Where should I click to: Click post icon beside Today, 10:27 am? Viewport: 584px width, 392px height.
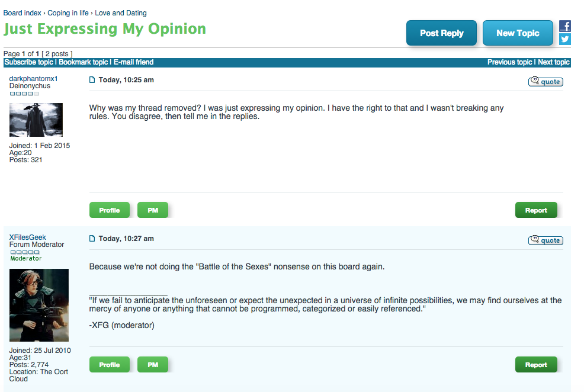(92, 238)
